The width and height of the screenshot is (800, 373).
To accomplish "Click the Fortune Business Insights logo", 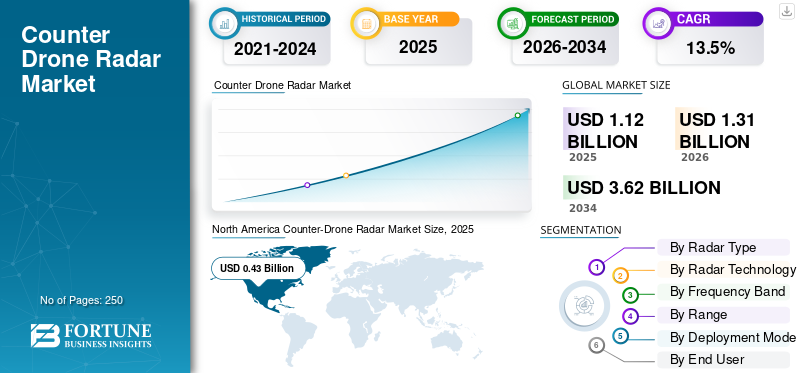I will tap(91, 336).
